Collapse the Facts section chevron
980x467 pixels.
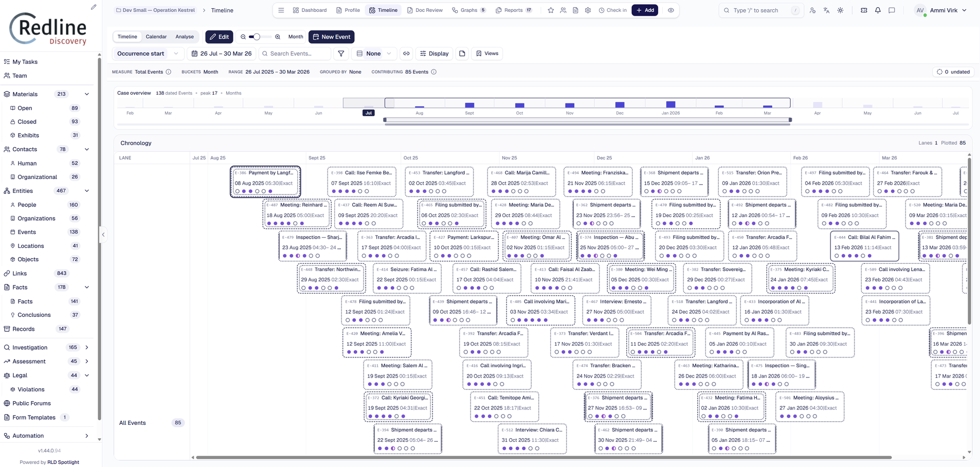[x=87, y=287]
